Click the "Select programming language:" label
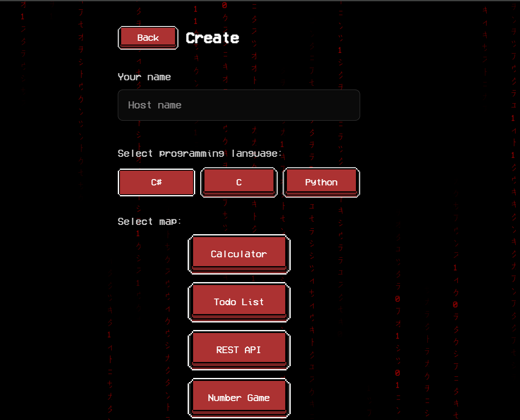This screenshot has height=420, width=520. pyautogui.click(x=200, y=153)
